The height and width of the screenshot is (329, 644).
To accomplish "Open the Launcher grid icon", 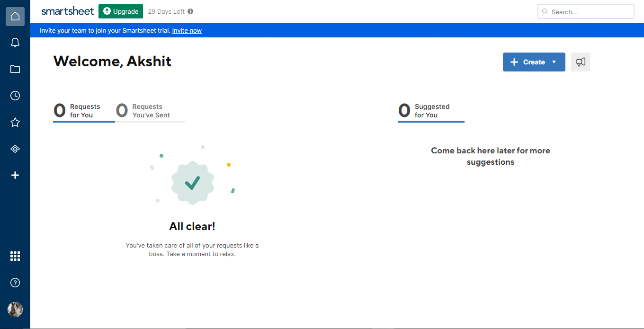I will (x=15, y=256).
